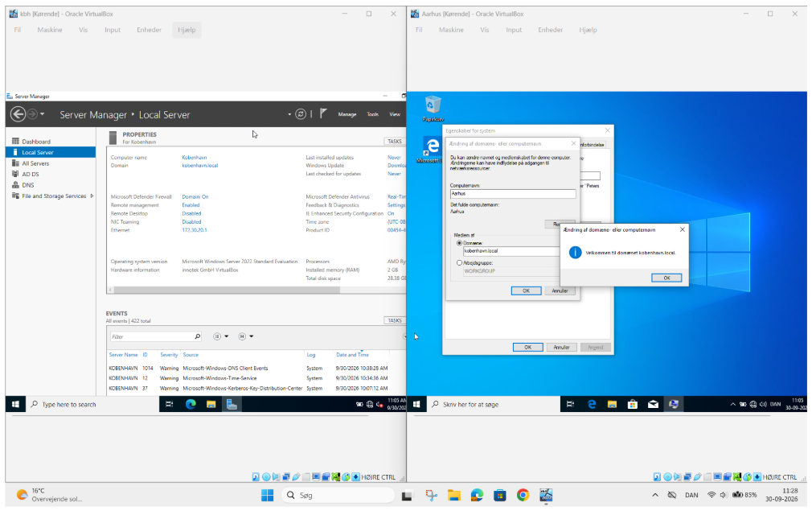
Task: Click OK on the welcome-to-domain message
Action: (x=666, y=278)
